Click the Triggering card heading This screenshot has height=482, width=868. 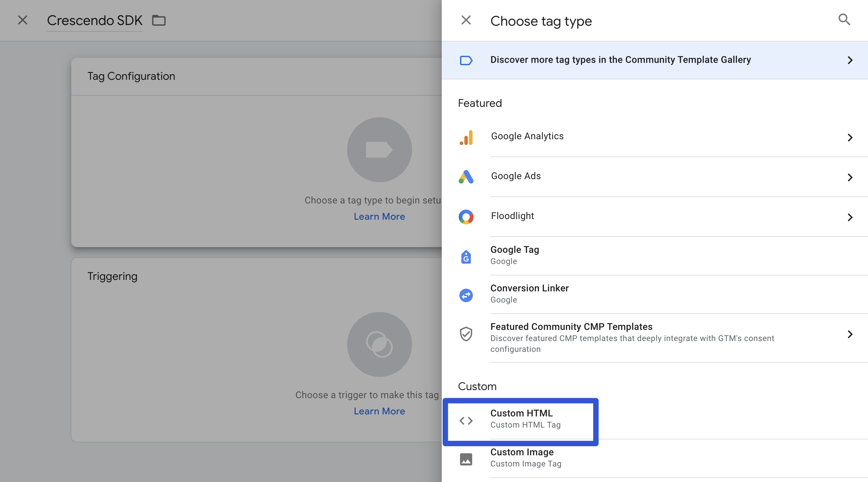point(113,276)
